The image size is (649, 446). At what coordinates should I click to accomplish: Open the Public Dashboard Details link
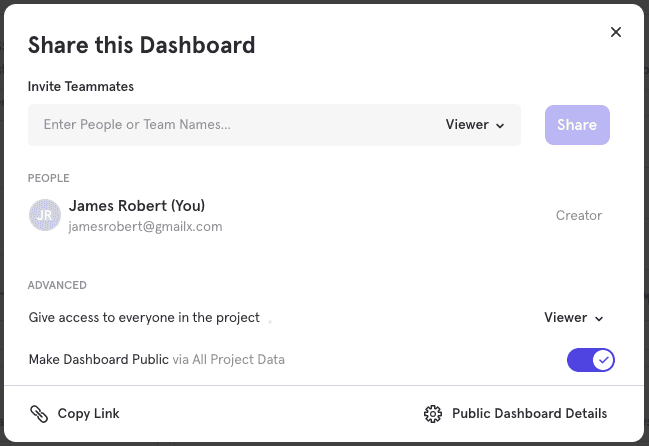coord(529,413)
